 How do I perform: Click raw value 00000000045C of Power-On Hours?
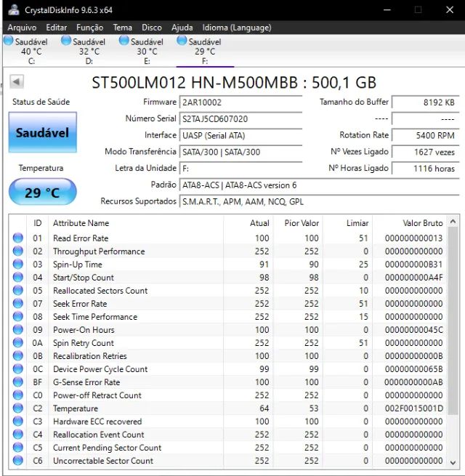tap(414, 330)
